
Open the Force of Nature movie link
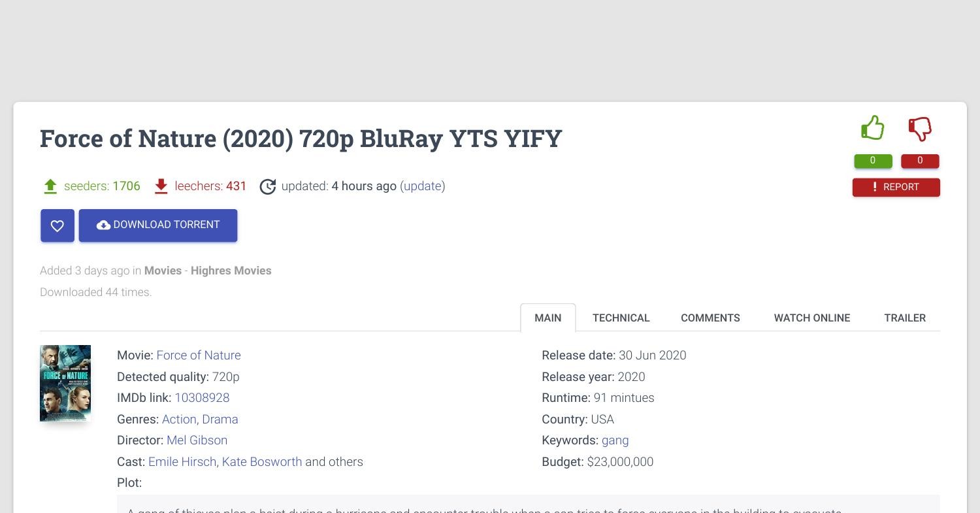[199, 356]
